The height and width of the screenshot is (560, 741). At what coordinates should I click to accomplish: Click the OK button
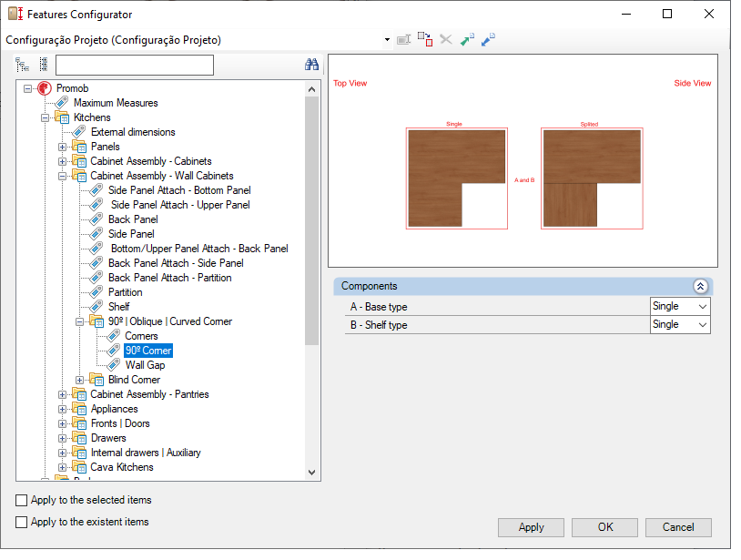pyautogui.click(x=604, y=527)
